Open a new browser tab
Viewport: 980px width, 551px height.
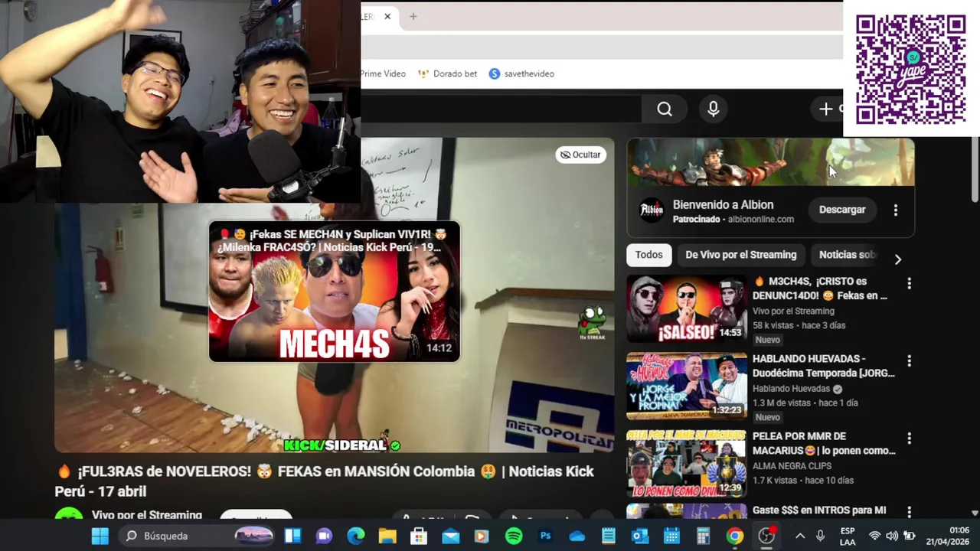(x=413, y=16)
